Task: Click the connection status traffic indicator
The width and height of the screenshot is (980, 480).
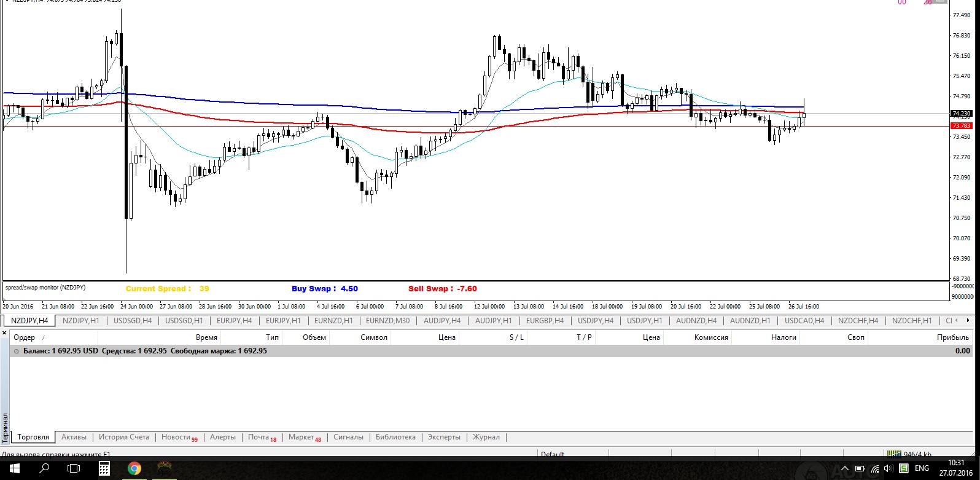Action: click(909, 454)
